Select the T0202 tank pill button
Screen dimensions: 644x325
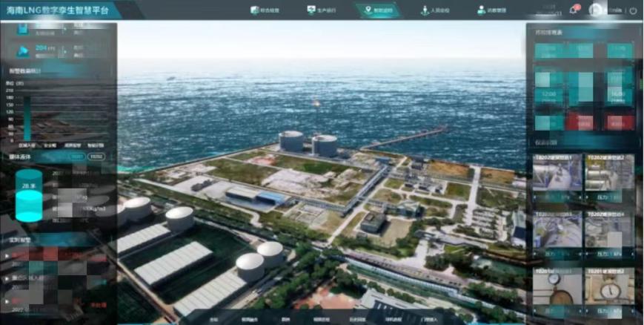coord(96,157)
